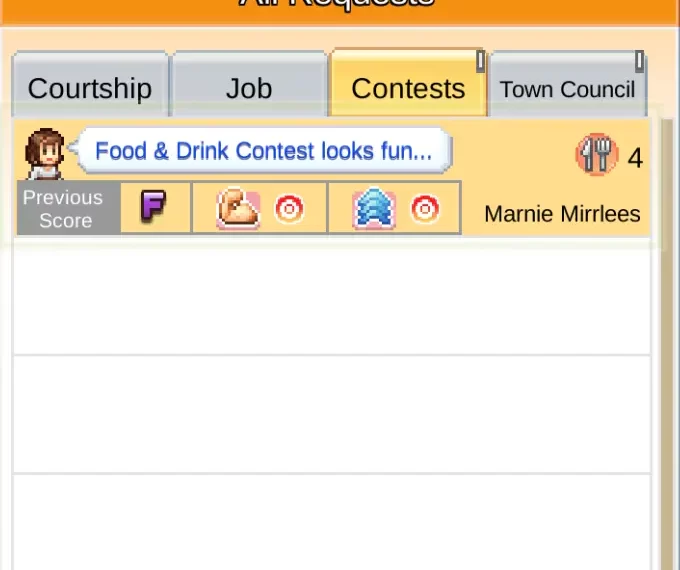
Task: Open the Food & Drink Contest speech bubble
Action: click(264, 151)
